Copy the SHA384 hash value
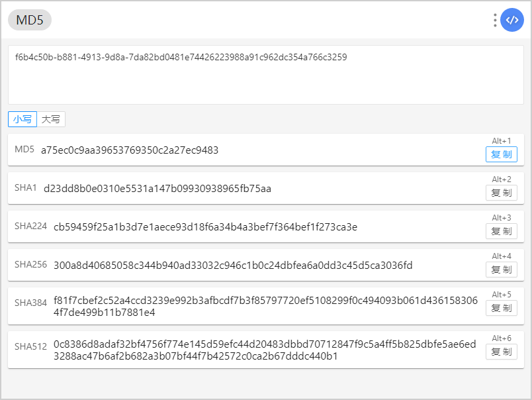The width and height of the screenshot is (532, 400). pos(501,308)
